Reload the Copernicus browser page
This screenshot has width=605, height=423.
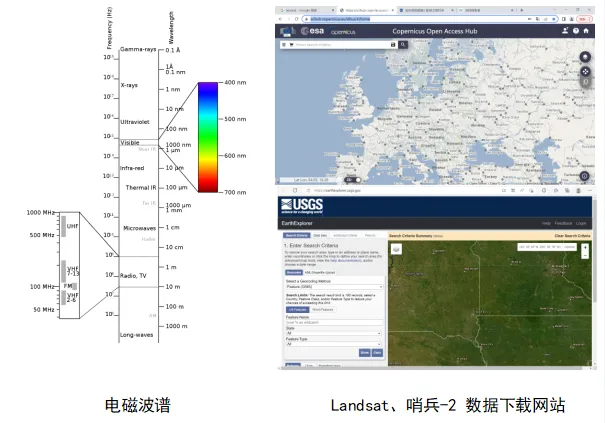[x=296, y=19]
